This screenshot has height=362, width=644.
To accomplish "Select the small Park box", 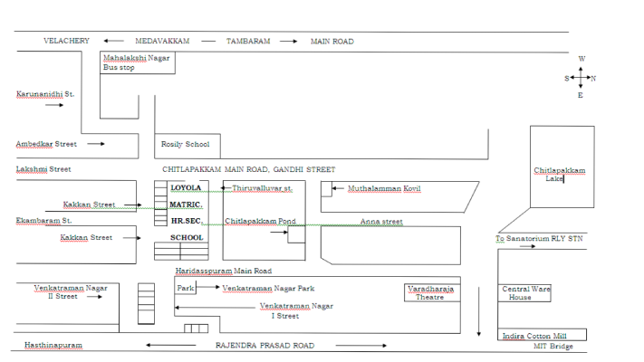I will point(186,288).
